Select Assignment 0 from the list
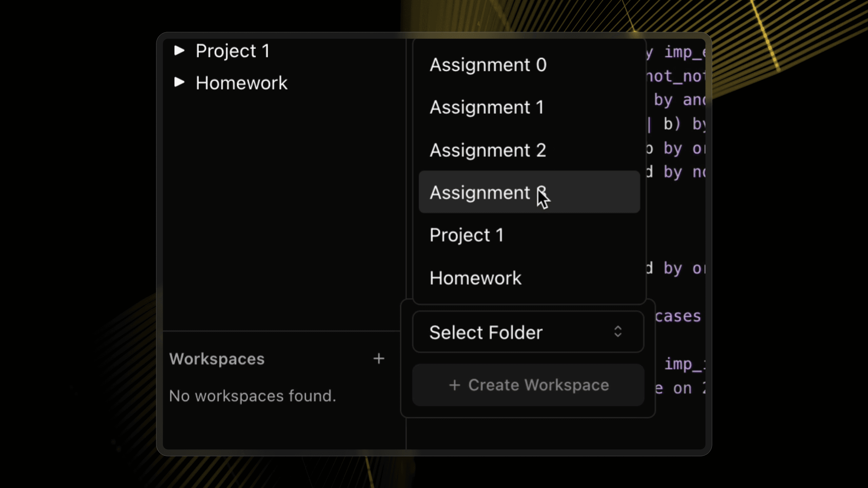 pos(488,64)
